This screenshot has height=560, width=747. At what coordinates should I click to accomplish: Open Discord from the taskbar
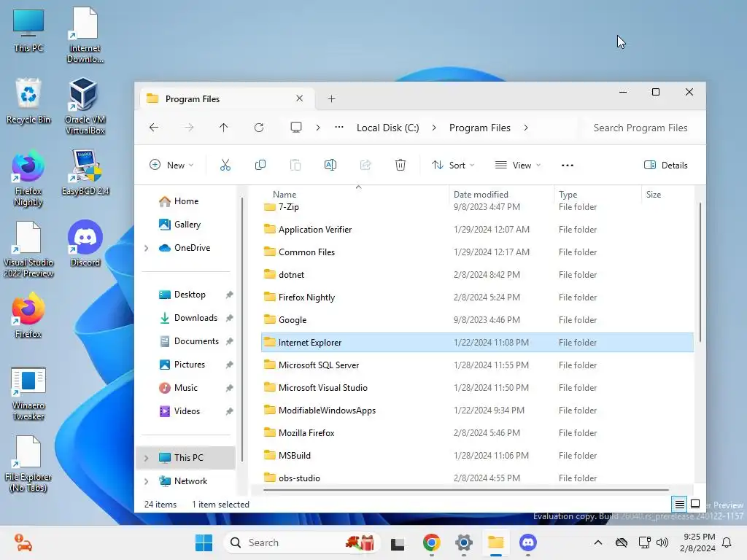coord(528,542)
